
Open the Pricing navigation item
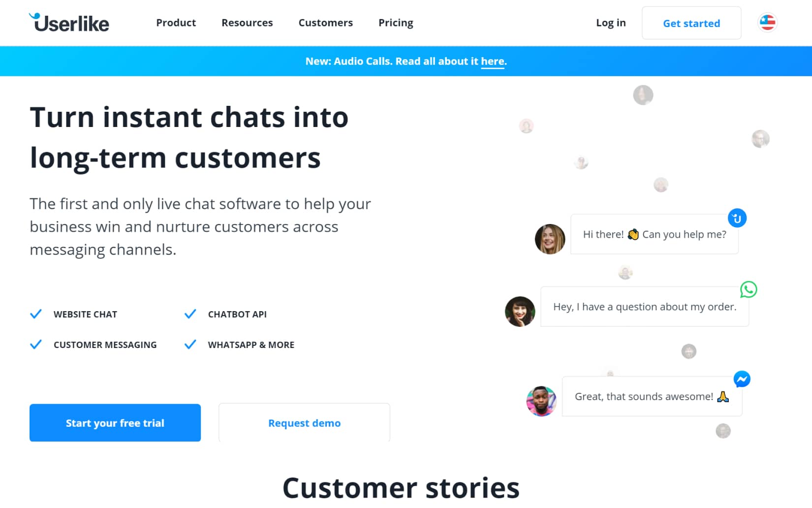[396, 23]
